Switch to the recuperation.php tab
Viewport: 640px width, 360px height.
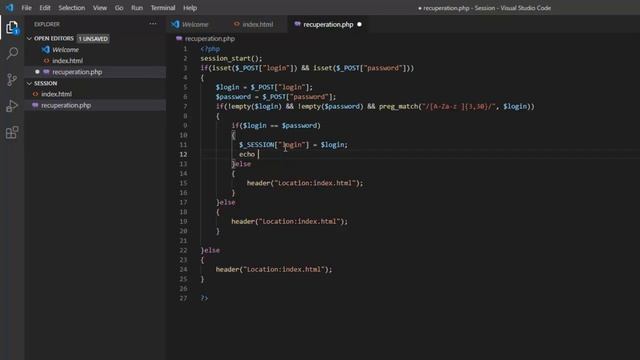[328, 24]
